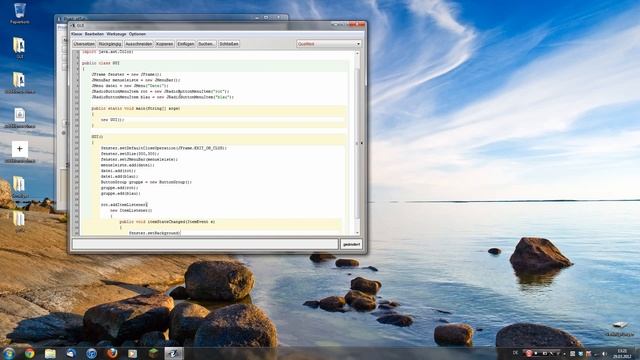Click the scrollbar down arrow in the editor
The width and height of the screenshot is (640, 360).
pyautogui.click(x=357, y=233)
